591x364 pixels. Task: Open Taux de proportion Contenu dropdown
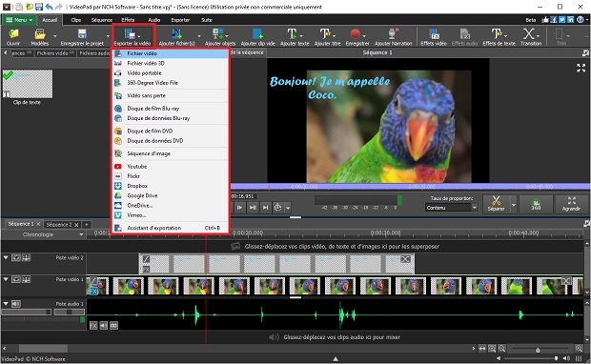[x=452, y=207]
